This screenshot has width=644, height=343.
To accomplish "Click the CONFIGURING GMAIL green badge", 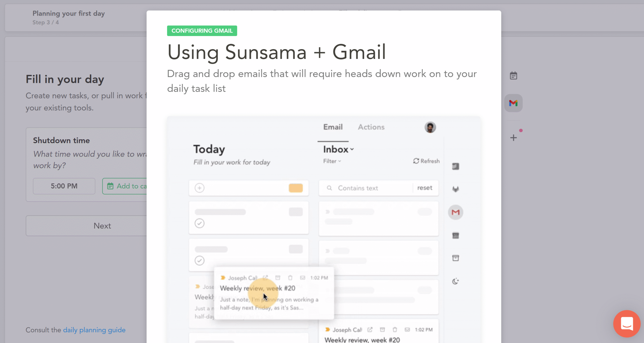I will [202, 31].
